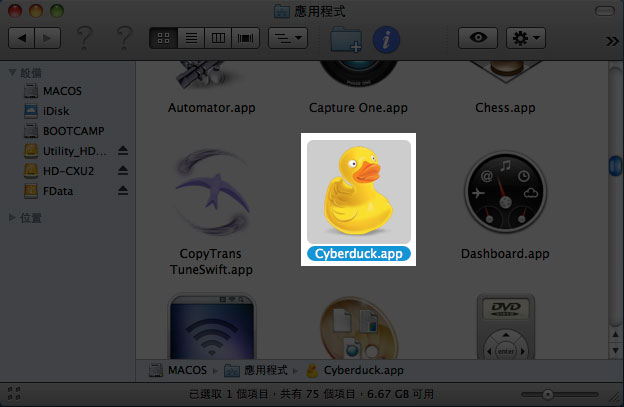This screenshot has height=407, width=624.
Task: Select Utility_HD volume in the sidebar
Action: tap(75, 151)
